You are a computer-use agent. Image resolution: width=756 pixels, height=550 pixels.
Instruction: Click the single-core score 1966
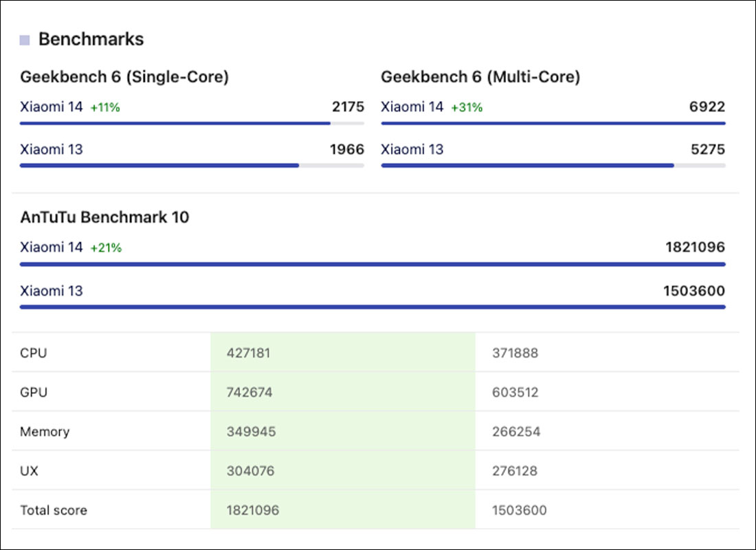[x=347, y=150]
